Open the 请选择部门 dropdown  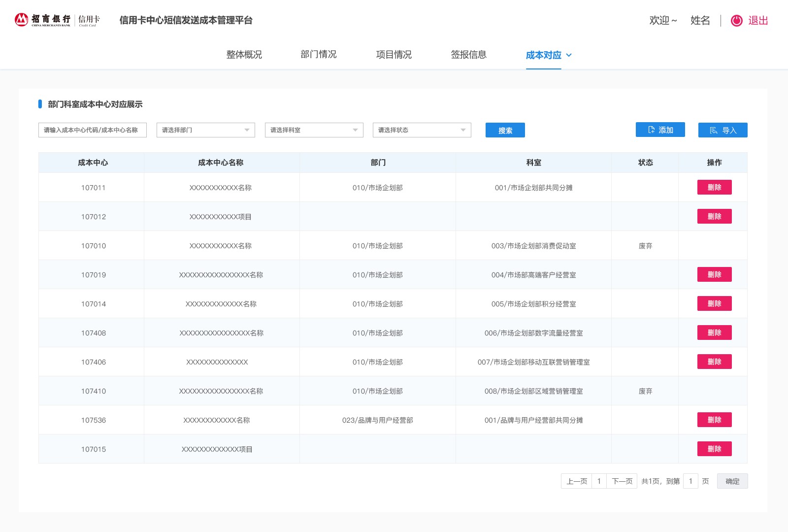(206, 130)
